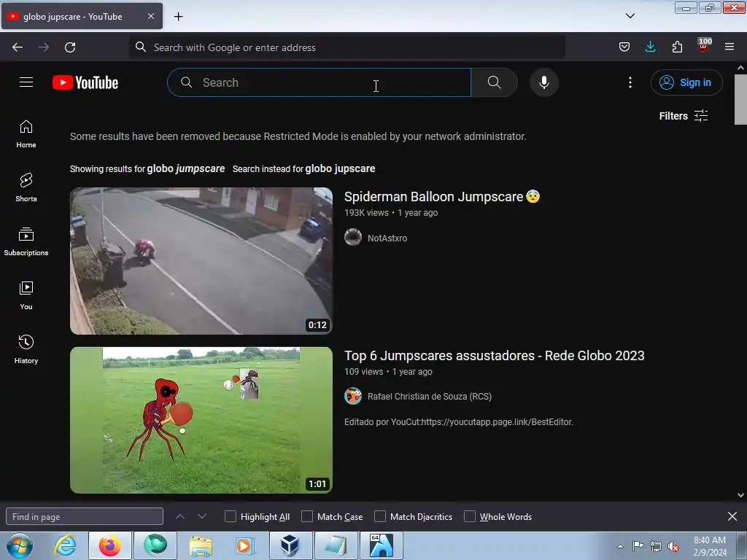Open a new browser tab
747x560 pixels.
(x=178, y=16)
